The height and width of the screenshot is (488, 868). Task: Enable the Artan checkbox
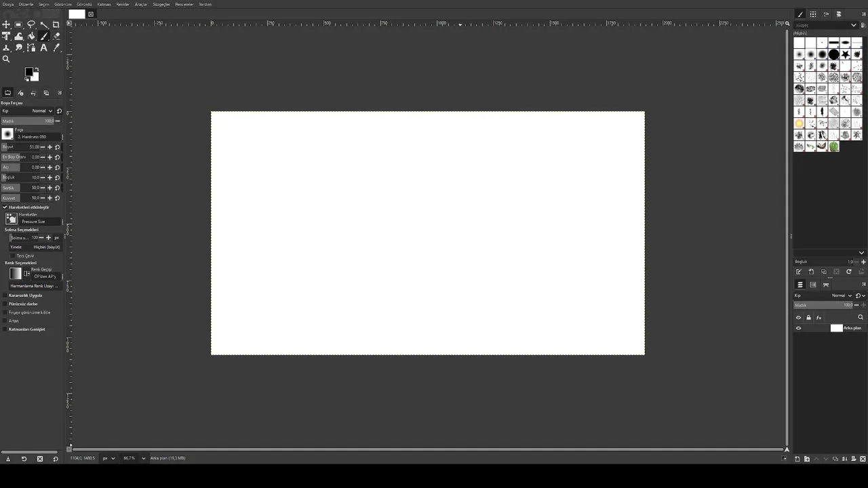pyautogui.click(x=5, y=321)
